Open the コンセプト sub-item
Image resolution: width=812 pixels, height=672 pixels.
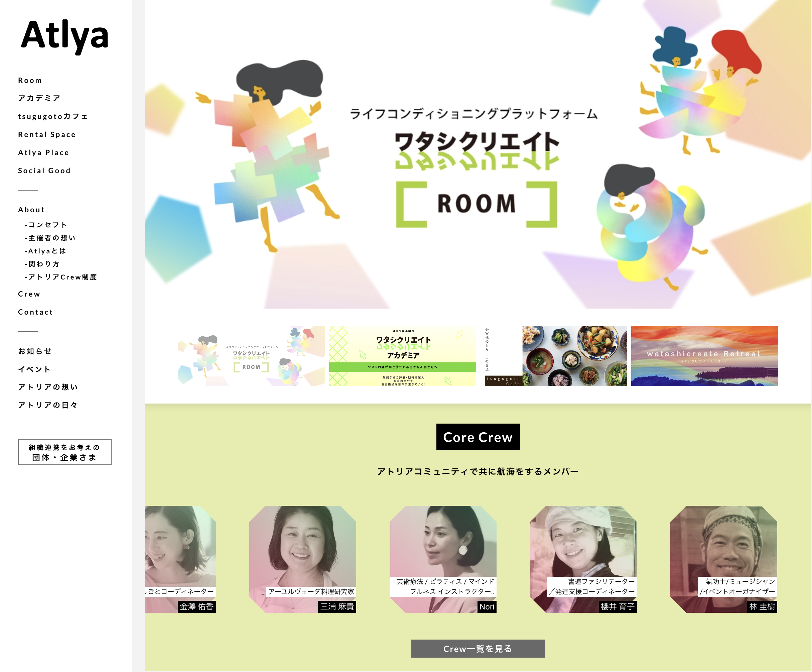point(46,225)
